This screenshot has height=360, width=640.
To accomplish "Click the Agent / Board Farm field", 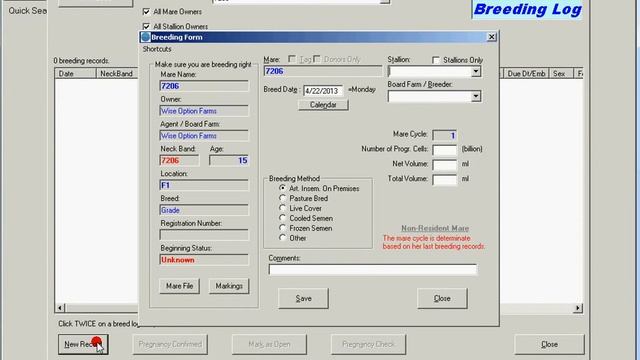I will click(204, 136).
